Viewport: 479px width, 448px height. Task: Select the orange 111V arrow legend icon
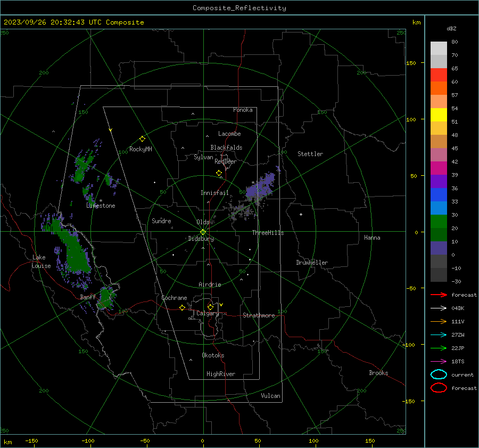pos(439,321)
